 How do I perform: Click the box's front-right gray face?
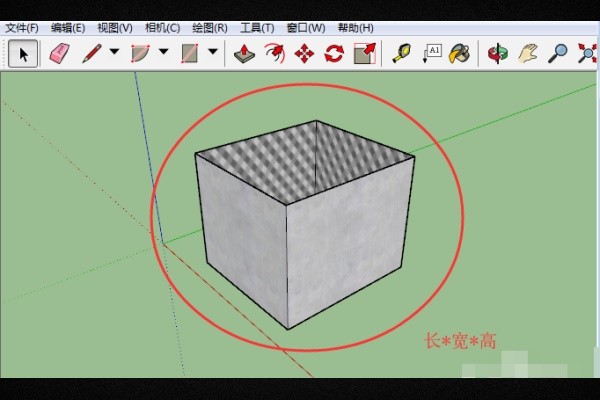click(346, 239)
